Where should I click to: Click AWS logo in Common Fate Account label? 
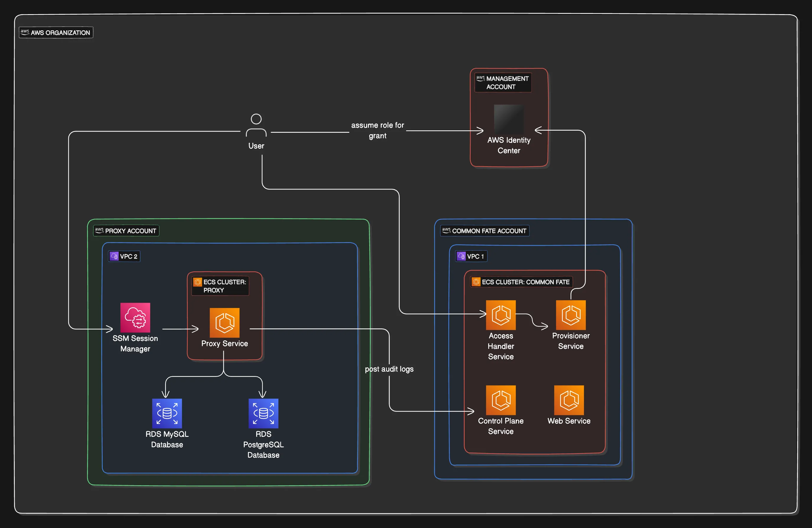tap(446, 230)
